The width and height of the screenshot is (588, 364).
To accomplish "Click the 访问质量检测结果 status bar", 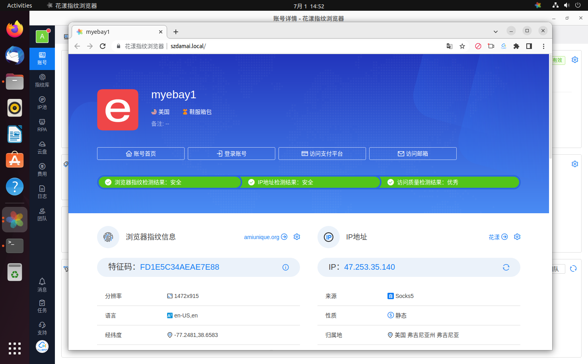I will point(450,182).
